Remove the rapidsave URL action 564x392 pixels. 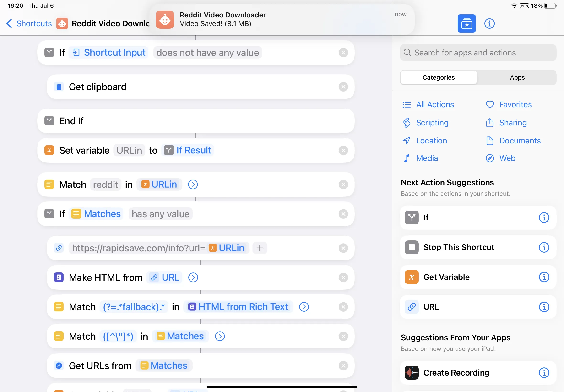point(343,248)
